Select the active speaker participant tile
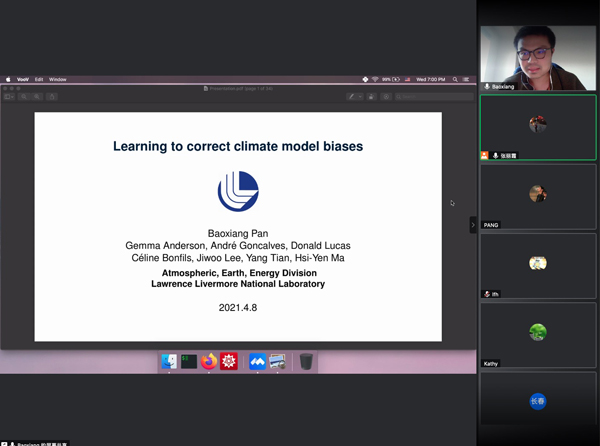 pyautogui.click(x=538, y=127)
